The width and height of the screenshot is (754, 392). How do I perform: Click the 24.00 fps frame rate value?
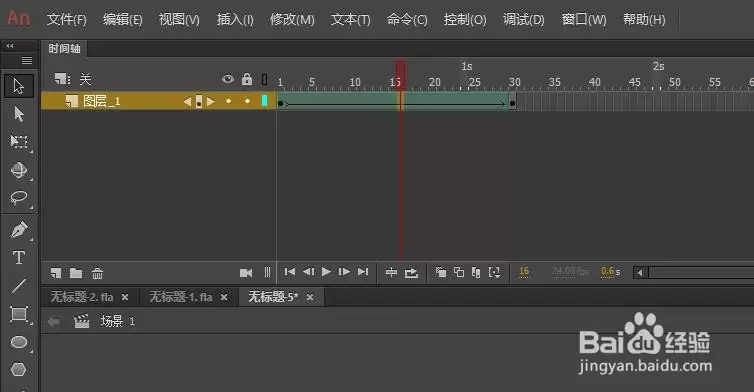pos(570,272)
